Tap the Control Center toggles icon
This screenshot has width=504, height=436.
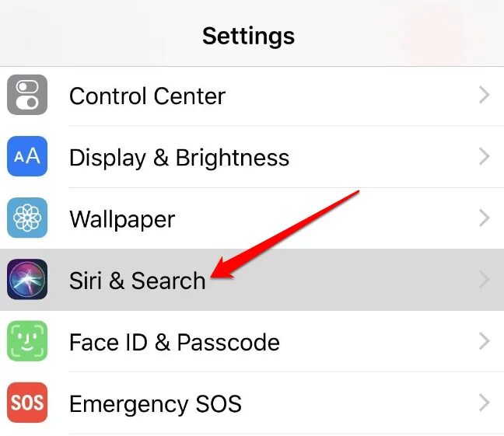(x=27, y=95)
